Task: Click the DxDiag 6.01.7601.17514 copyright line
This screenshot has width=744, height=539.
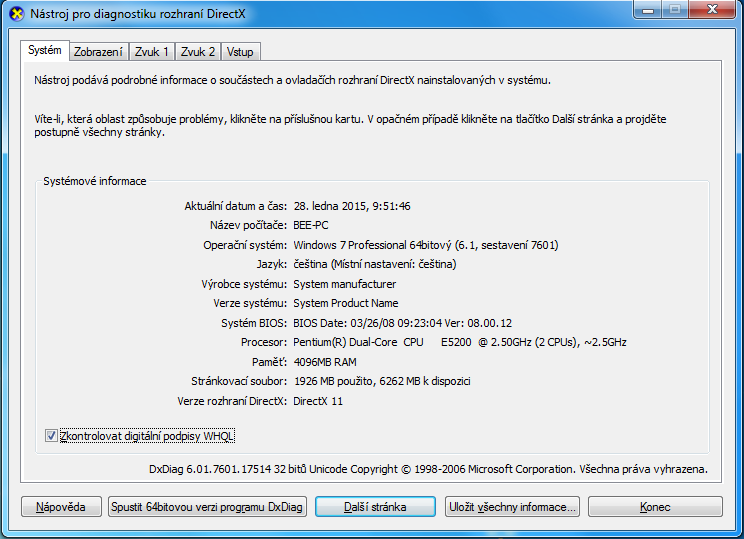Action: (428, 469)
